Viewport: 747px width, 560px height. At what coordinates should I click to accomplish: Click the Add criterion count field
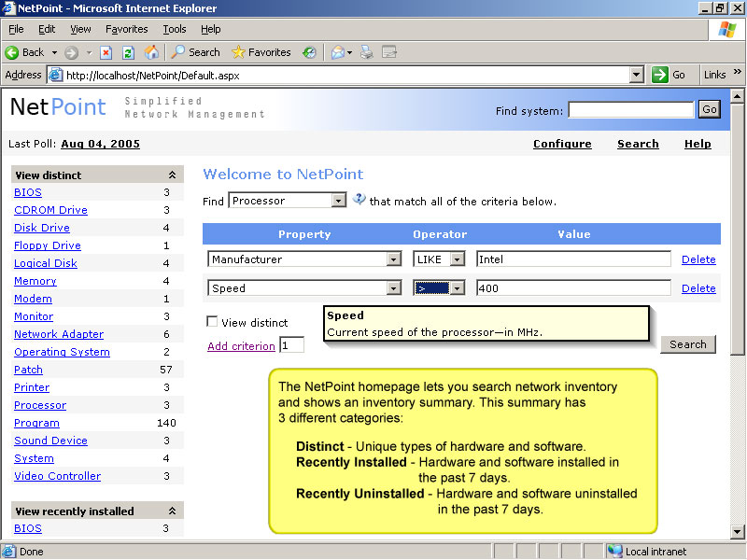(x=291, y=345)
